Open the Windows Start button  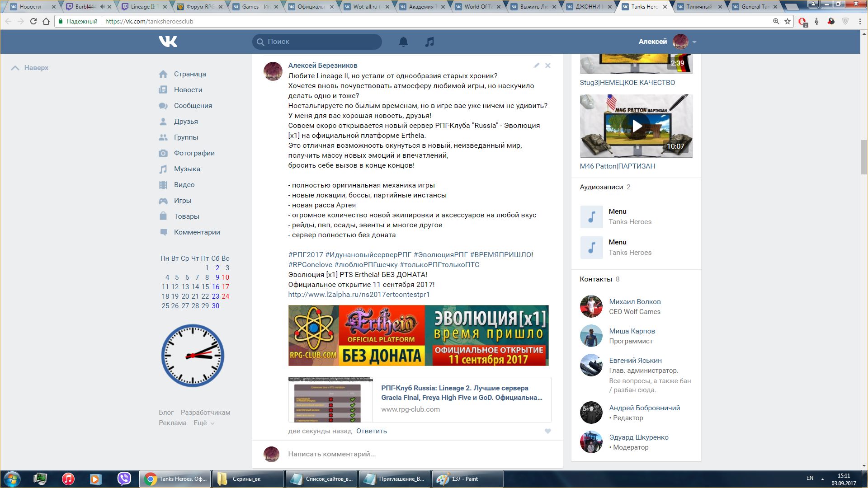[x=12, y=479]
